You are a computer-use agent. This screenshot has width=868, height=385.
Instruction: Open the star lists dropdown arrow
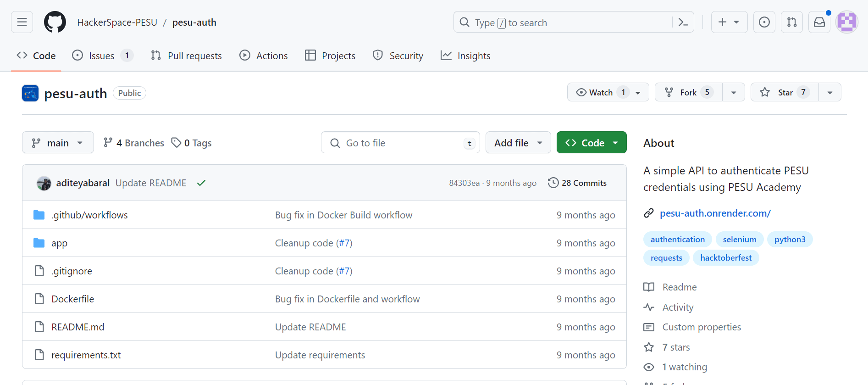click(x=829, y=92)
